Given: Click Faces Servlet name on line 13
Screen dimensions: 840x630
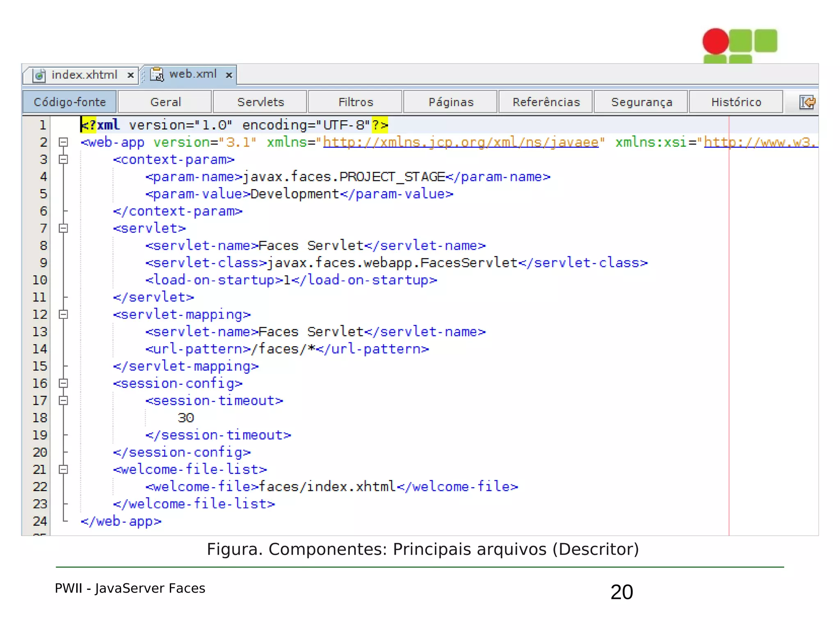Looking at the screenshot, I should point(311,332).
